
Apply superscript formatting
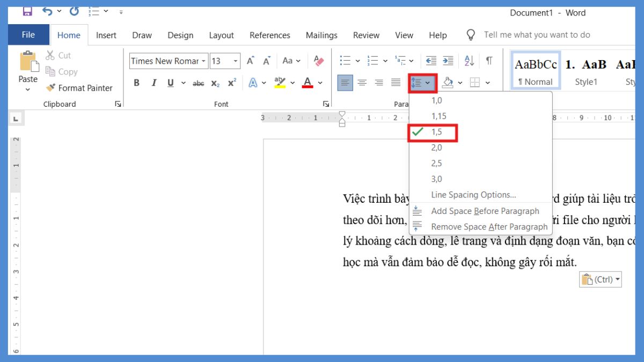click(x=231, y=83)
